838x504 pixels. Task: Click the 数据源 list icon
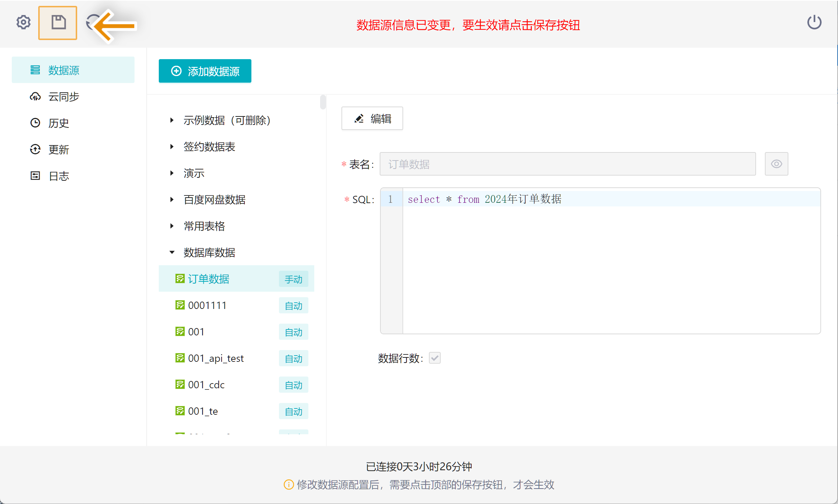pos(35,70)
